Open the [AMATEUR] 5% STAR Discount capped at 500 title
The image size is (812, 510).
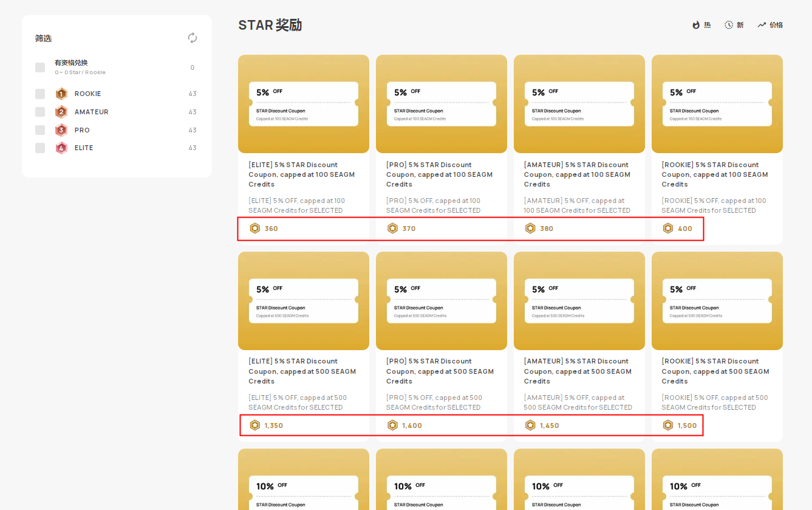pos(578,371)
